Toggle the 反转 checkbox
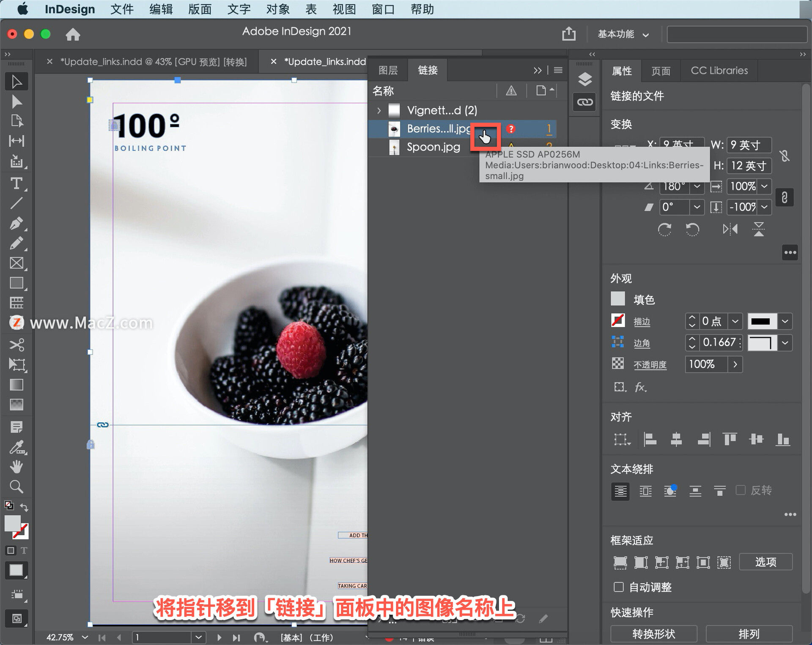 coord(741,490)
